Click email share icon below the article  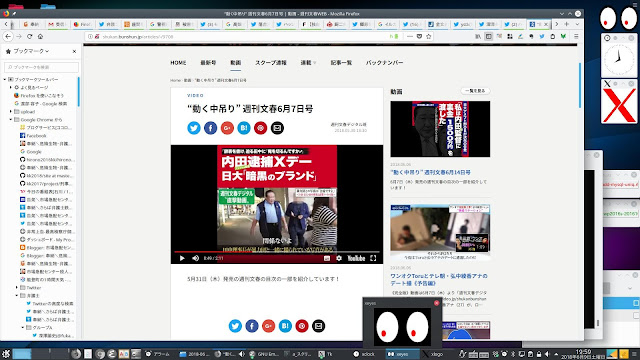(318, 326)
